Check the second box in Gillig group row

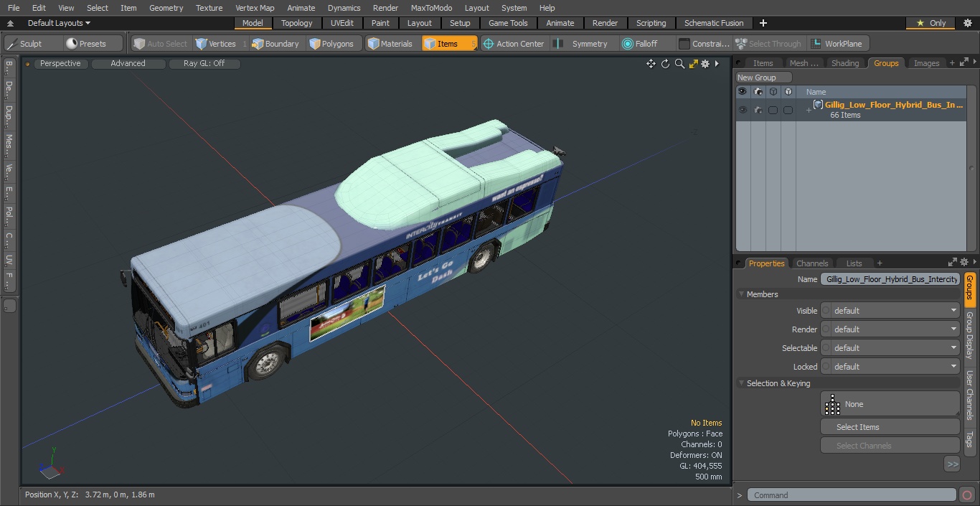pos(788,110)
